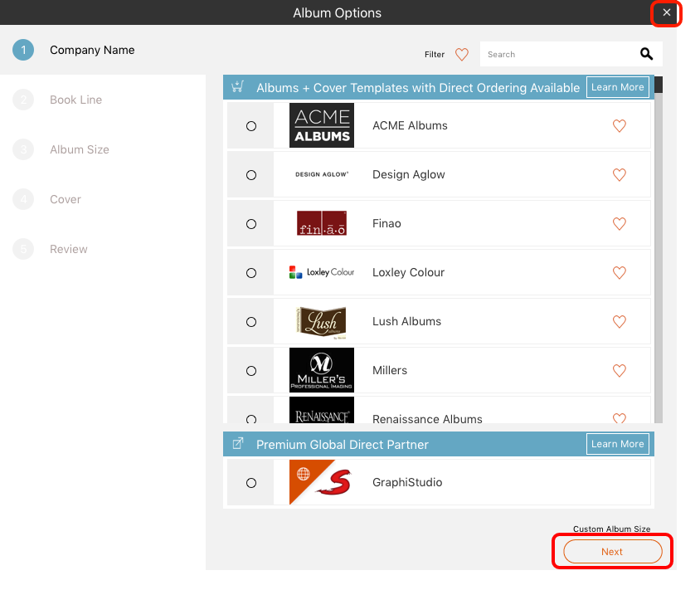The image size is (700, 590).
Task: Mark Loxley Colour as favorite
Action: point(620,272)
